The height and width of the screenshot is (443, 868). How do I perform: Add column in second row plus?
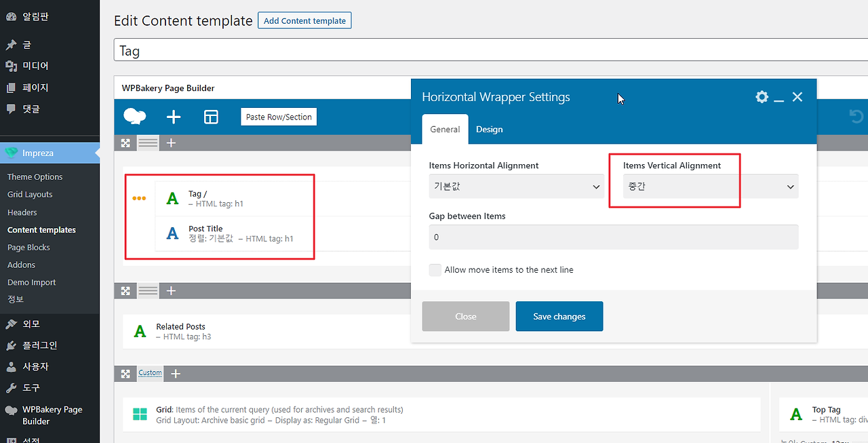[172, 290]
